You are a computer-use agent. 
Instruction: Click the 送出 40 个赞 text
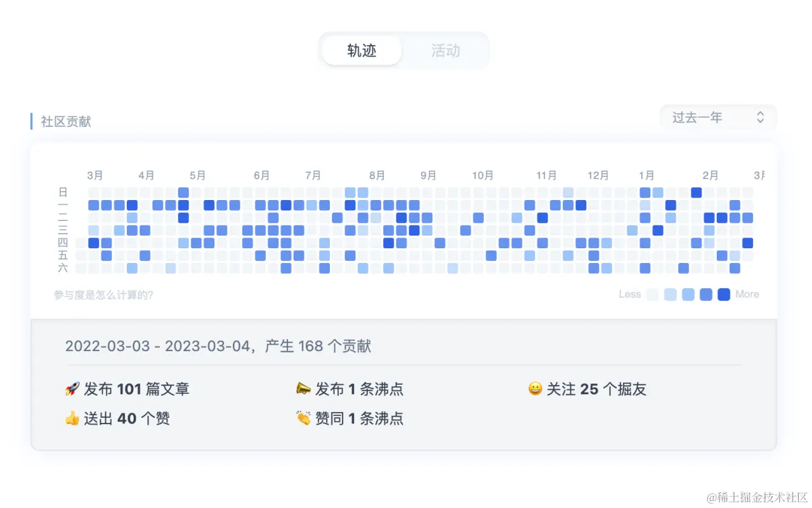127,418
